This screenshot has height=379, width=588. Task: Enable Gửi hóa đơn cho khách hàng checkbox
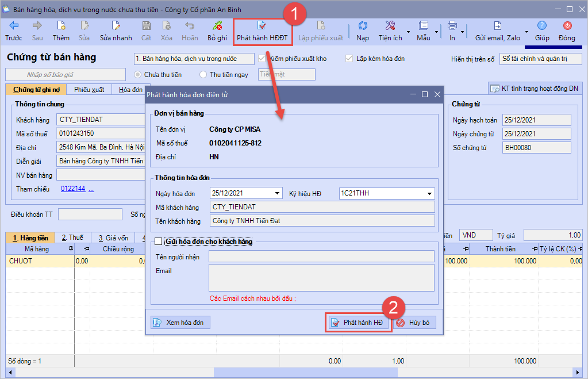coord(159,242)
